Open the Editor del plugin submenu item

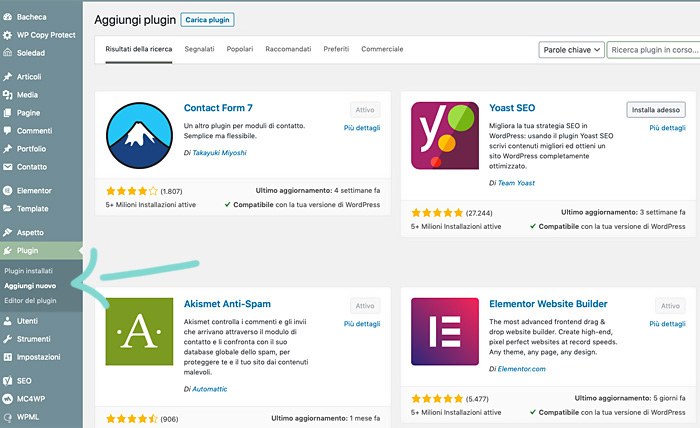[x=30, y=301]
